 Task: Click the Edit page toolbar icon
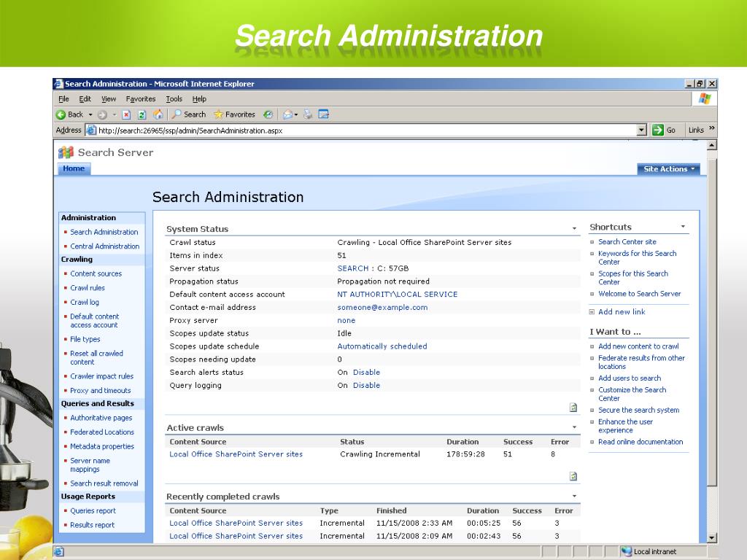pyautogui.click(x=324, y=114)
